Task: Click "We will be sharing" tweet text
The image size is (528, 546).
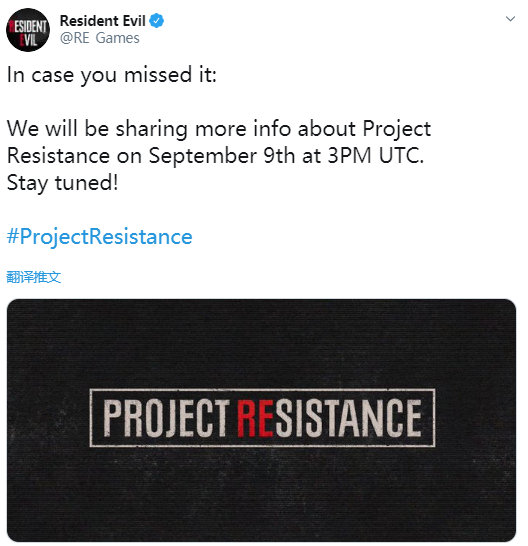Action: click(x=98, y=129)
